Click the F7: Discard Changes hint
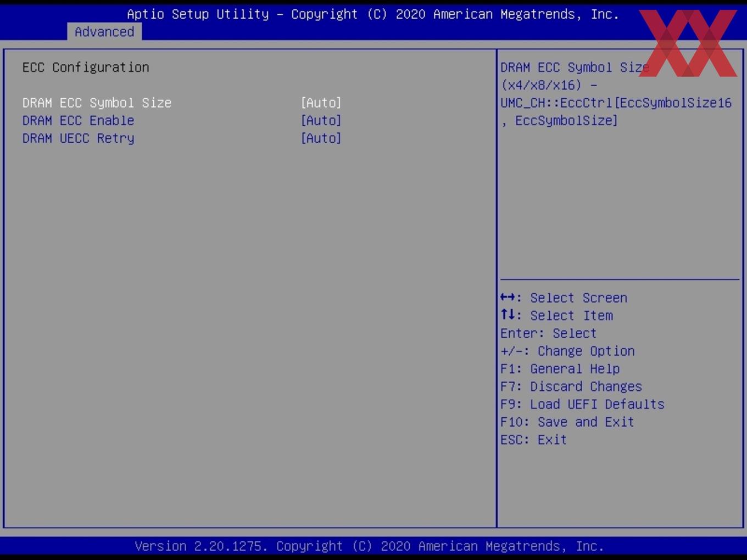 [x=571, y=386]
